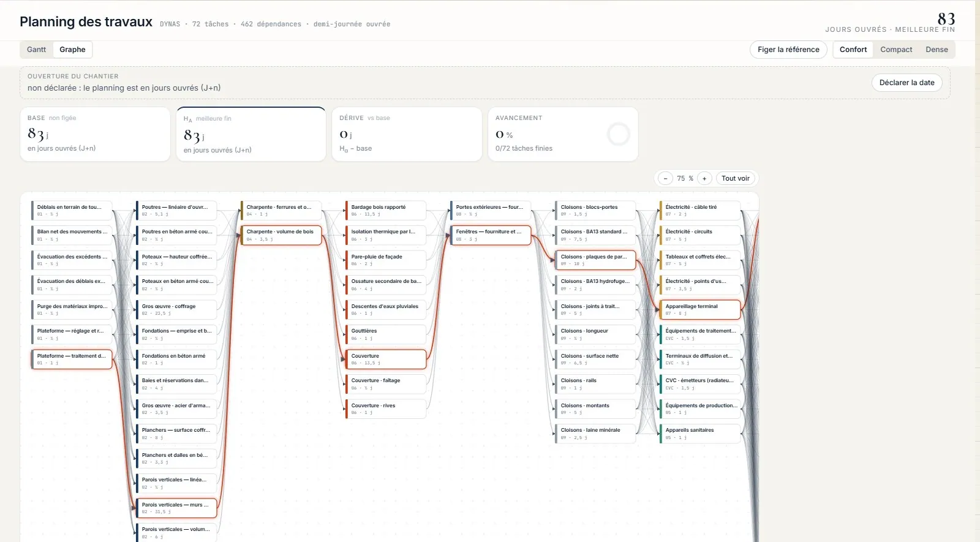Click the Appareillage terminal node
This screenshot has height=542, width=980.
700,309
